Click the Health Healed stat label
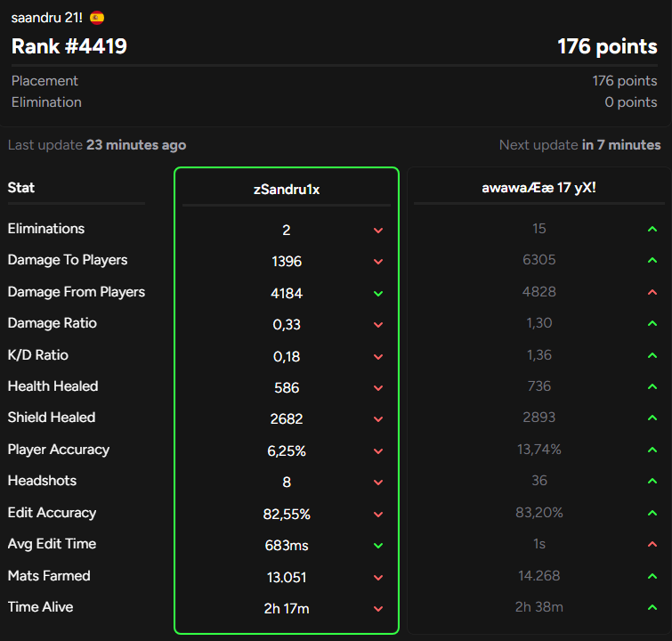This screenshot has height=641, width=672. click(x=53, y=386)
